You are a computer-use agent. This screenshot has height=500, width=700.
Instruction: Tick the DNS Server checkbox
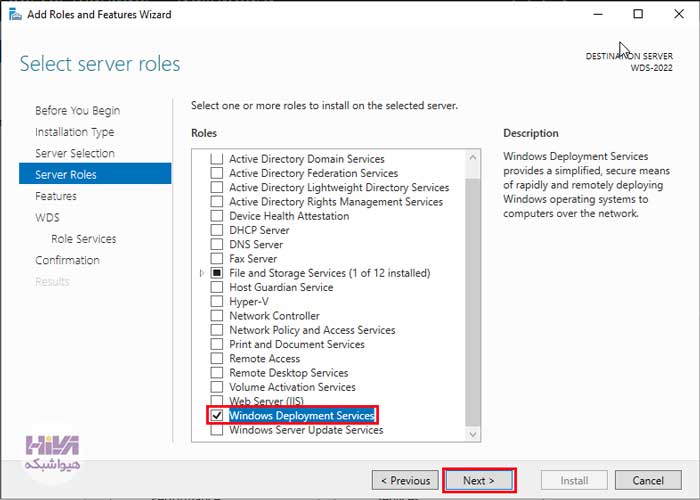pos(217,245)
